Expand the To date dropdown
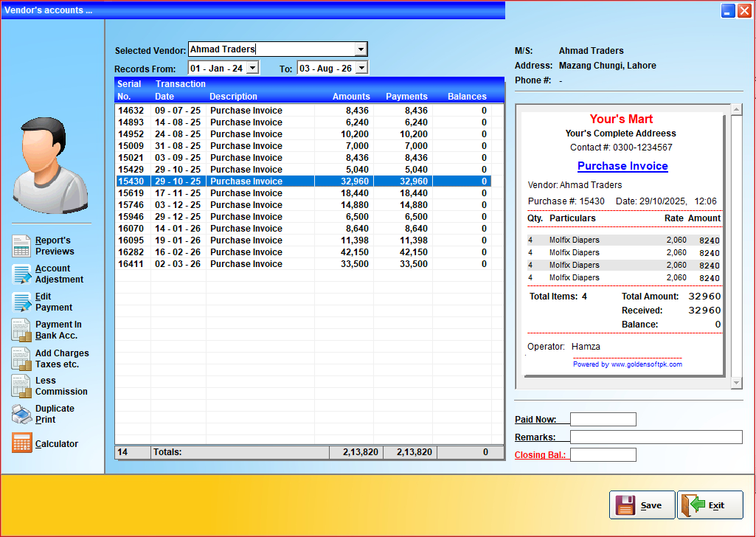 click(x=361, y=67)
